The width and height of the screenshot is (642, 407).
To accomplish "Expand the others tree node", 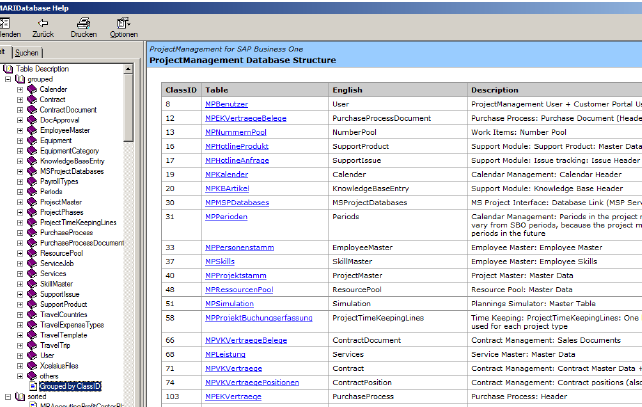I will 20,375.
